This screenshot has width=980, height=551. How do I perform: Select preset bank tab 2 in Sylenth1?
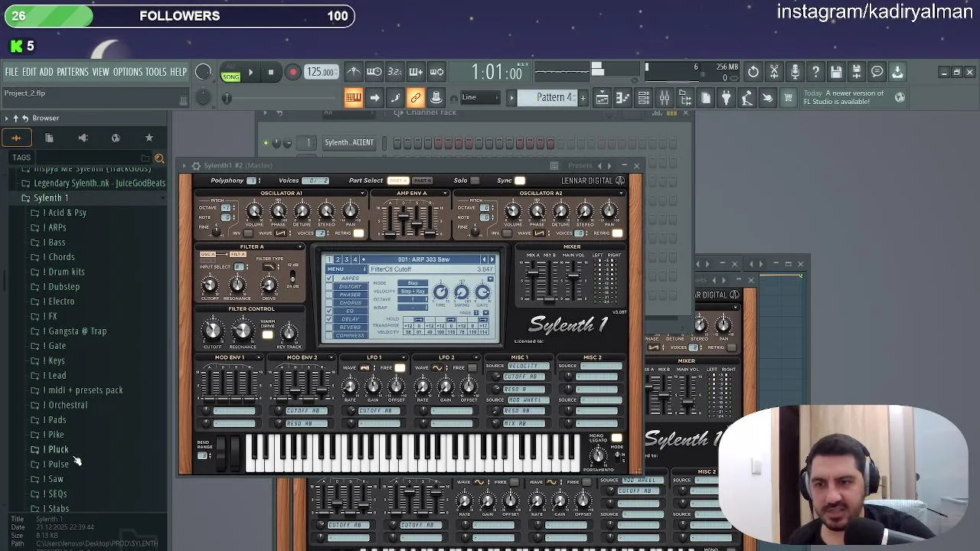338,259
